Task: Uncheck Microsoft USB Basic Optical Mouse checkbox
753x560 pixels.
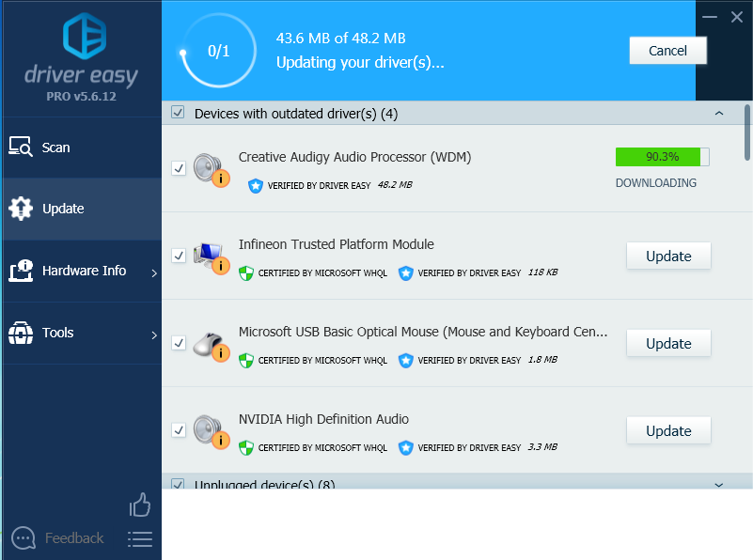Action: tap(179, 343)
